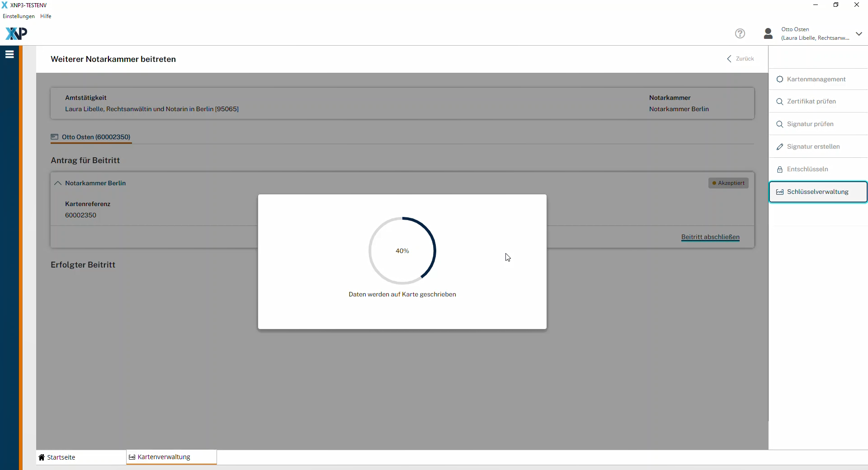Click the Kartenmanagement circle icon
868x470 pixels.
click(780, 79)
